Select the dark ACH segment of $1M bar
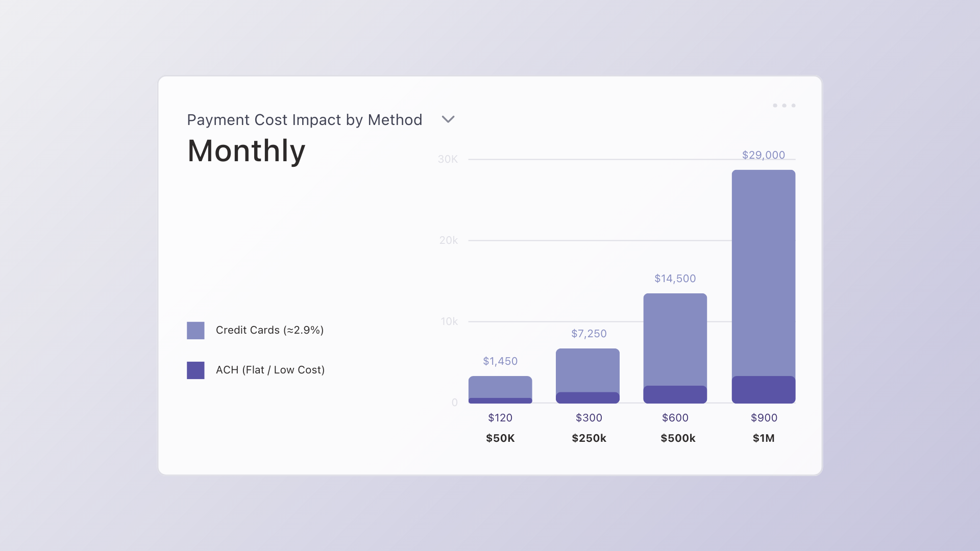 (764, 390)
